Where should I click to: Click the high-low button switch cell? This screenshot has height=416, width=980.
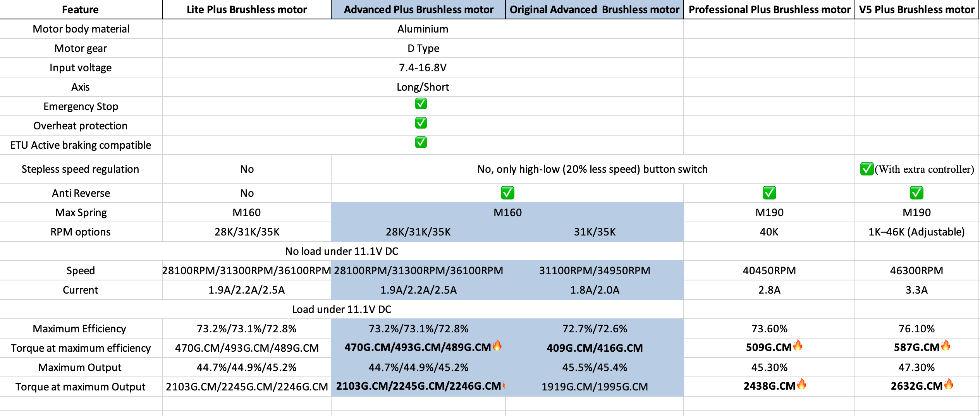(592, 169)
